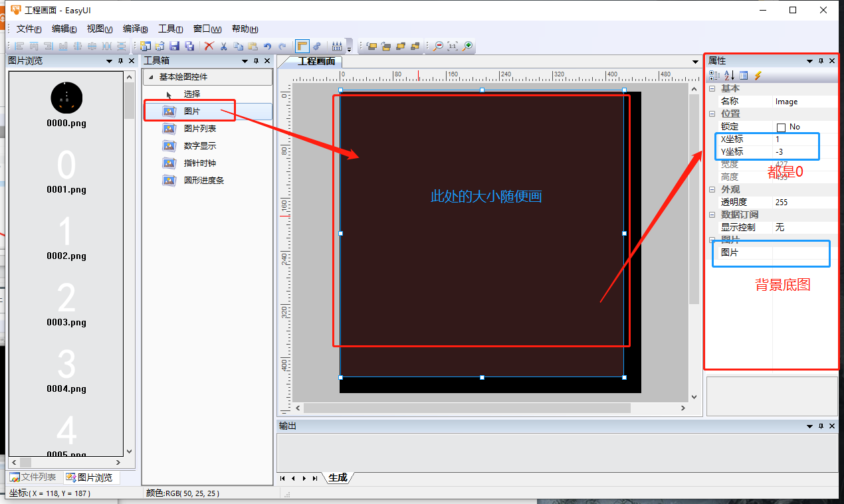This screenshot has width=844, height=504.
Task: Click the bring to front icon
Action: pyautogui.click(x=372, y=46)
